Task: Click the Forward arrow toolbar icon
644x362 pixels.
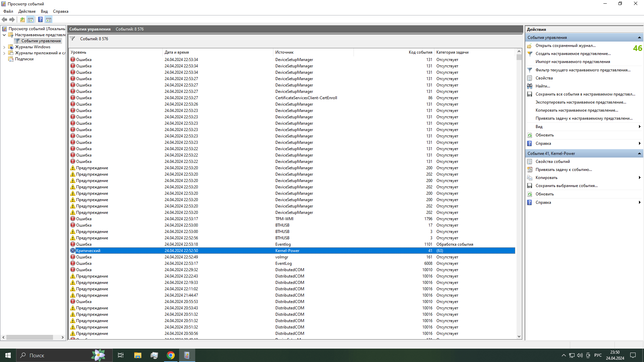Action: tap(12, 19)
